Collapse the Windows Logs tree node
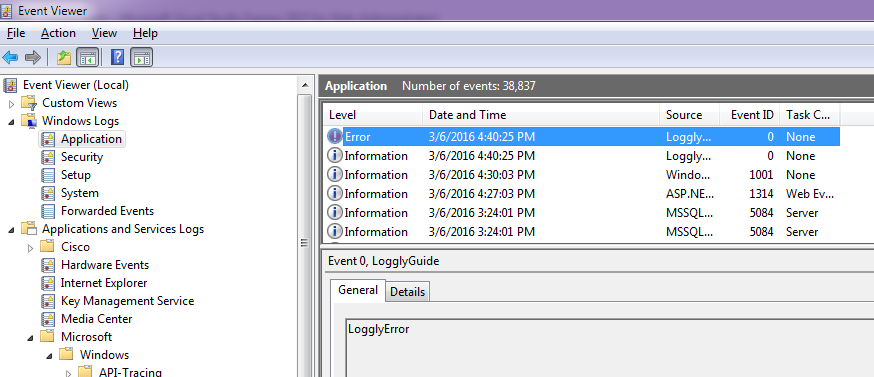874x377 pixels. point(12,122)
